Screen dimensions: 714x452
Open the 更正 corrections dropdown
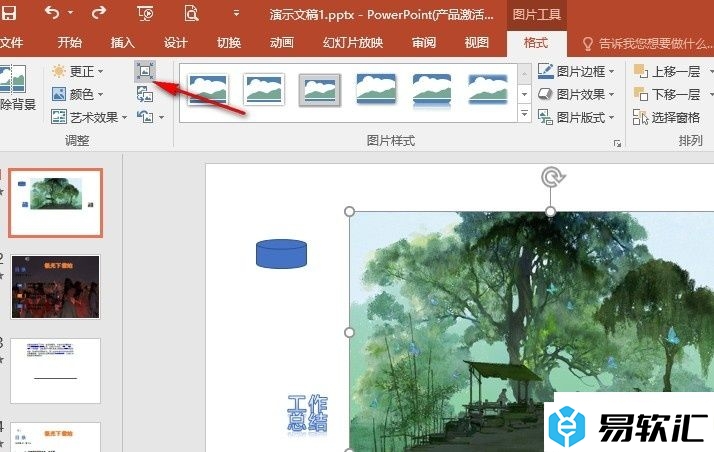77,71
